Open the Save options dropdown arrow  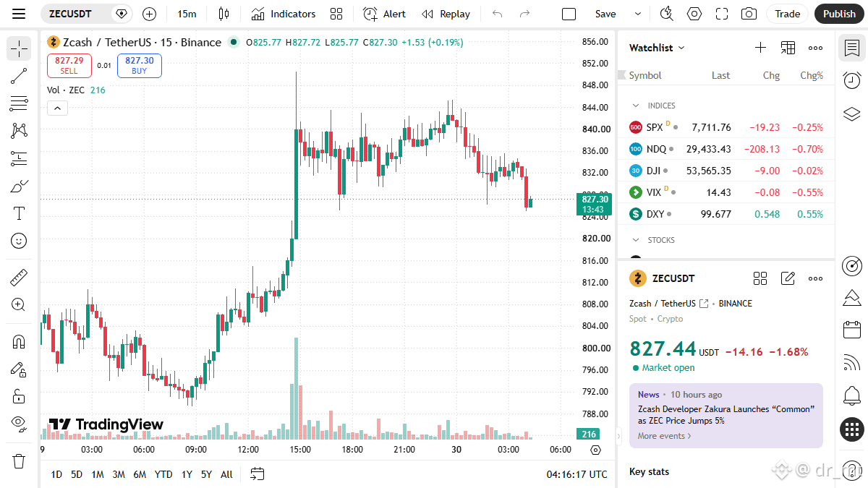click(x=637, y=14)
